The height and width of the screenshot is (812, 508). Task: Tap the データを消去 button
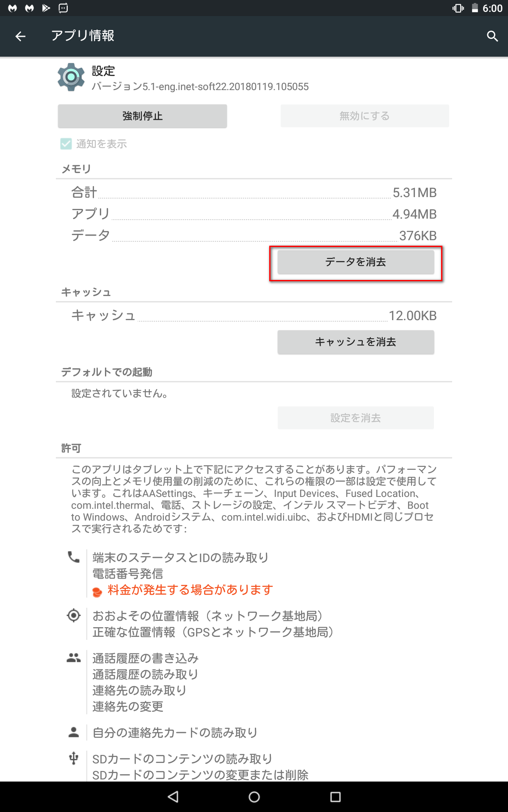click(x=356, y=262)
